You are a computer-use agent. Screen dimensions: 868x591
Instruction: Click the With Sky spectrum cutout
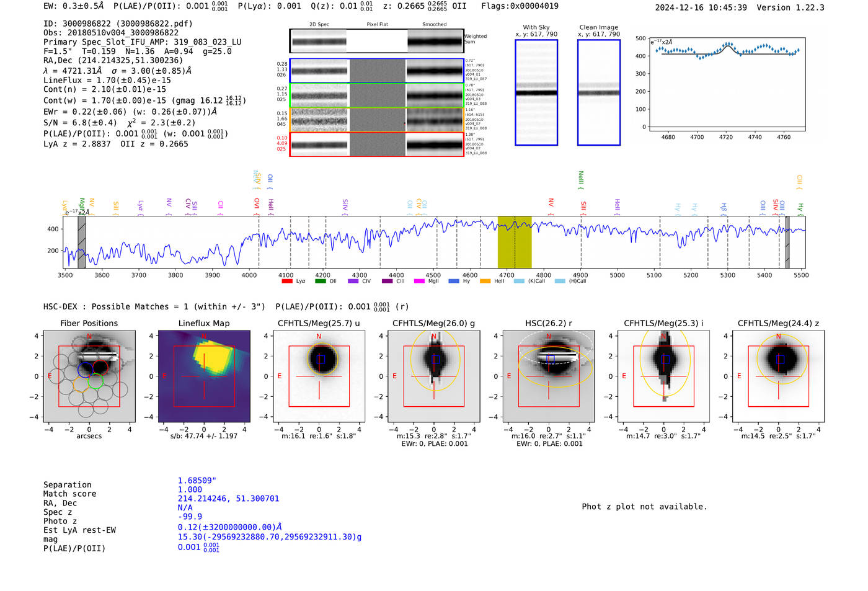[x=536, y=92]
